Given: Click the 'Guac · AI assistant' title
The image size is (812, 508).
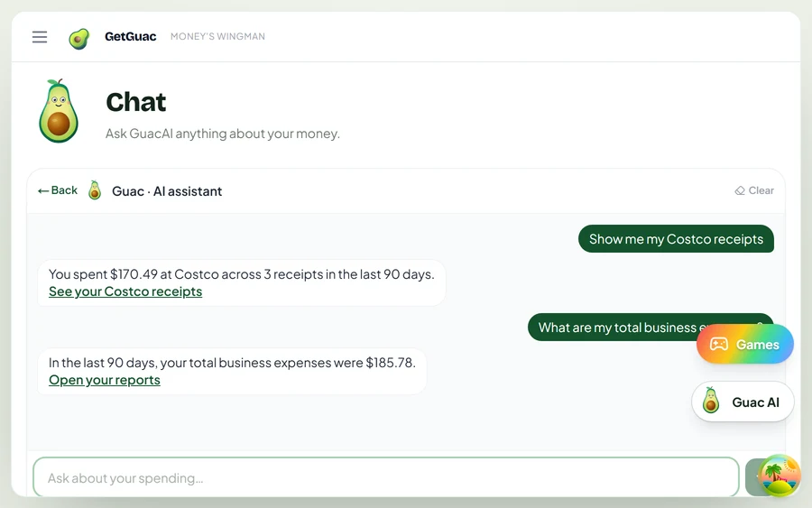Looking at the screenshot, I should 167,191.
